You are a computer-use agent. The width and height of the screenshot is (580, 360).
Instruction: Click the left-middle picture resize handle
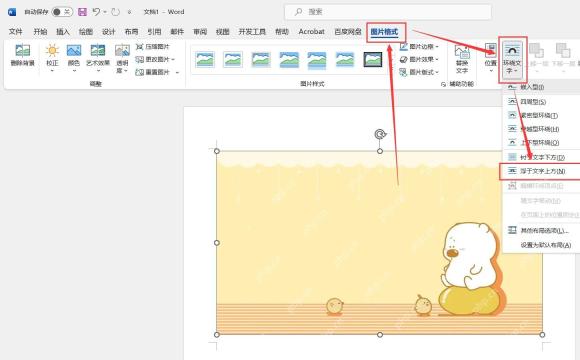coord(217,243)
